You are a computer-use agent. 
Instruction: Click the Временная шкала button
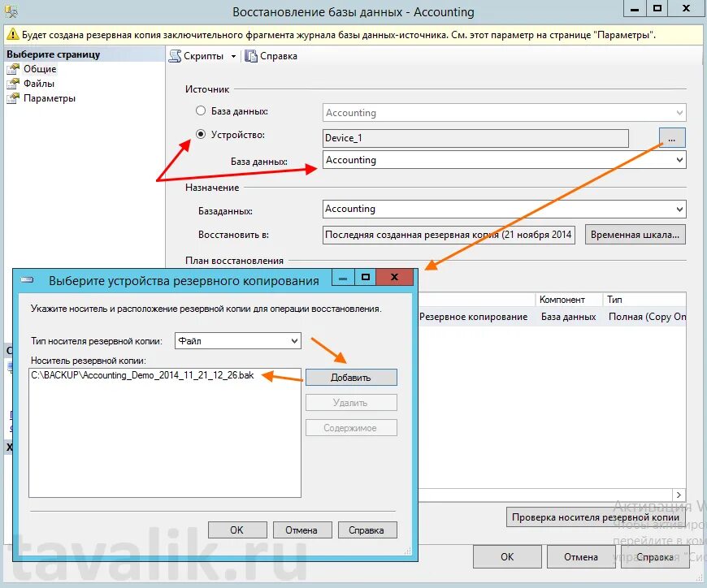click(635, 235)
